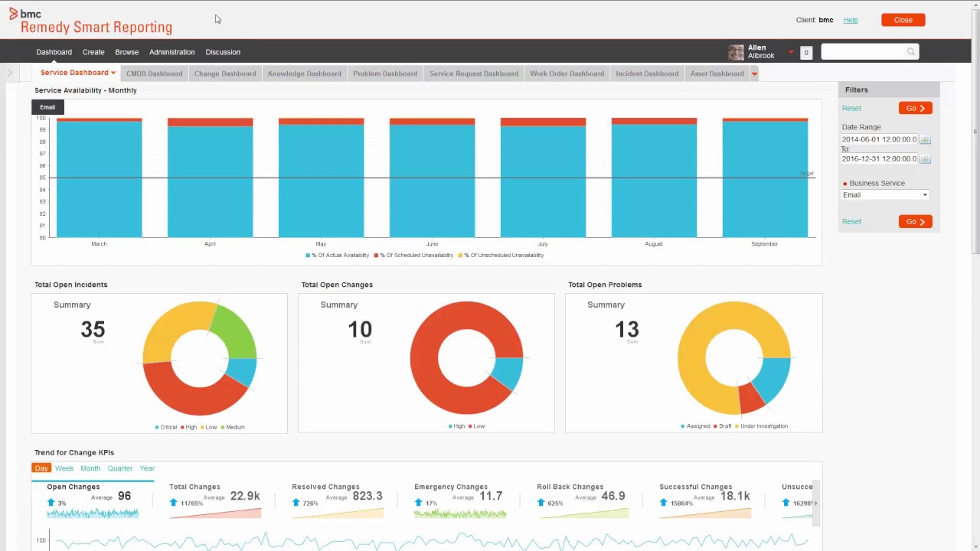Toggle Critical legend in incidents chart
The height and width of the screenshot is (551, 980).
166,427
